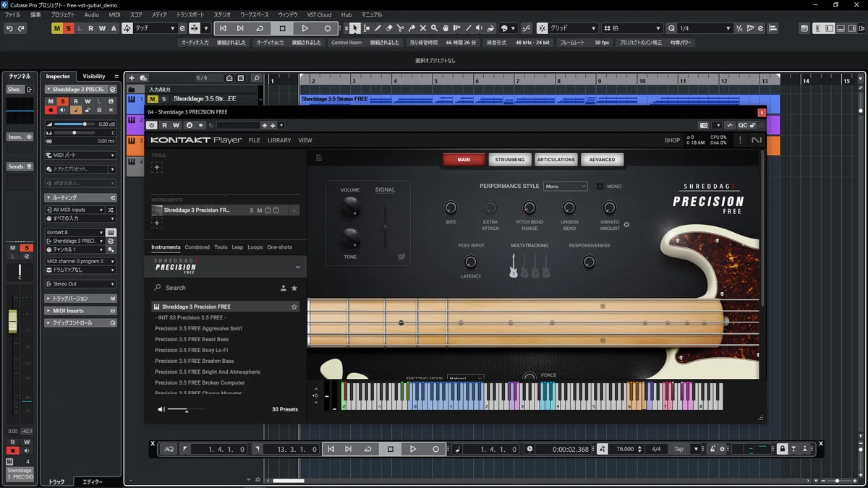Select the Erase tool
This screenshot has width=868, height=488.
coord(389,28)
